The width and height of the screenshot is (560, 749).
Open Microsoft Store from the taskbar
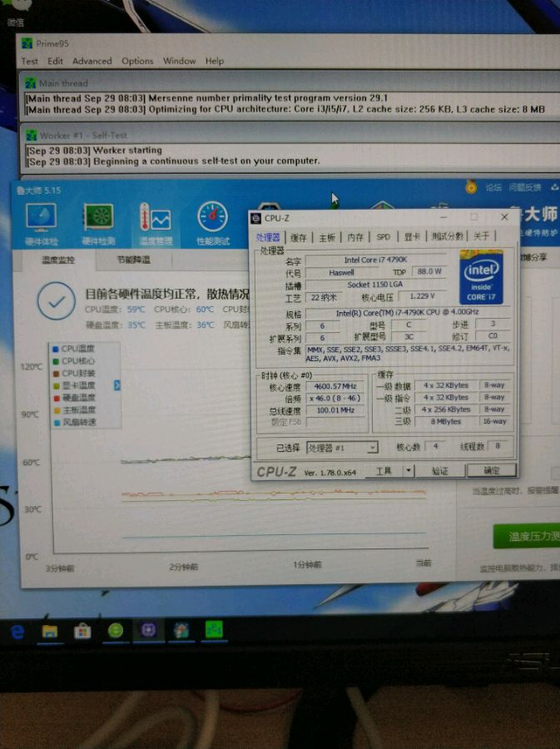[x=82, y=632]
